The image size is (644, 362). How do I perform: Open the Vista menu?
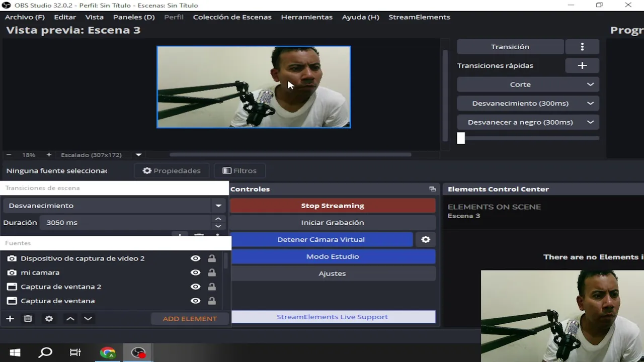point(95,17)
